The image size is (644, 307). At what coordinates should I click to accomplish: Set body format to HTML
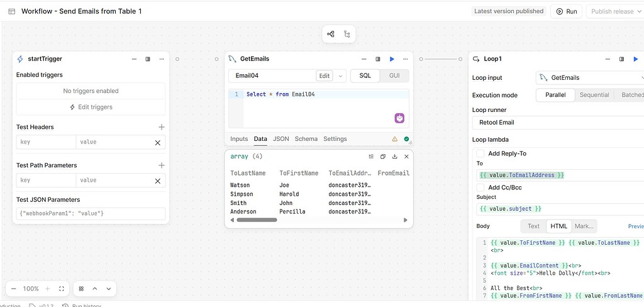[558, 226]
